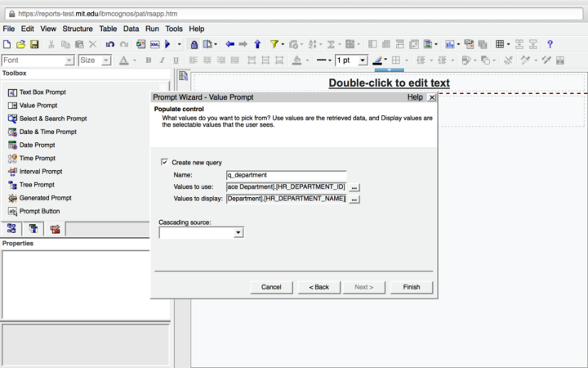Click the blue Run Report play icon

[167, 44]
